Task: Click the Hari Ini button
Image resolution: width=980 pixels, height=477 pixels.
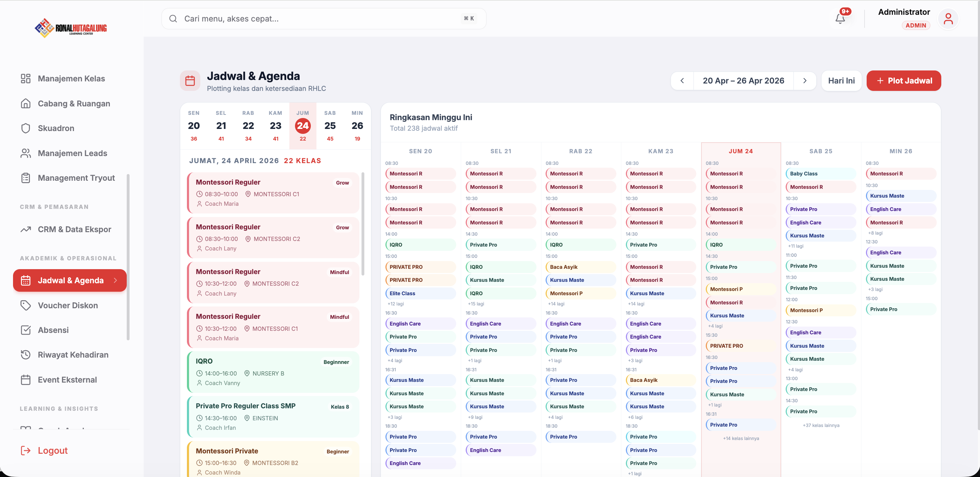Action: click(841, 81)
